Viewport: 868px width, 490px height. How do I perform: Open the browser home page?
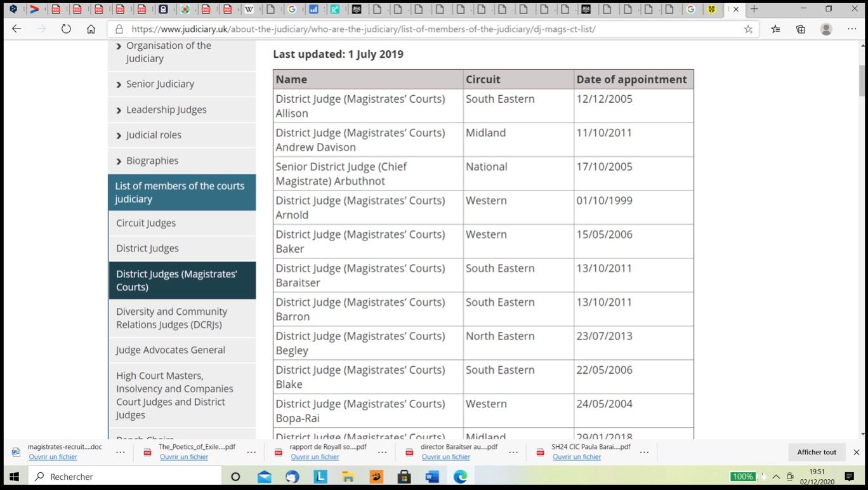click(91, 29)
